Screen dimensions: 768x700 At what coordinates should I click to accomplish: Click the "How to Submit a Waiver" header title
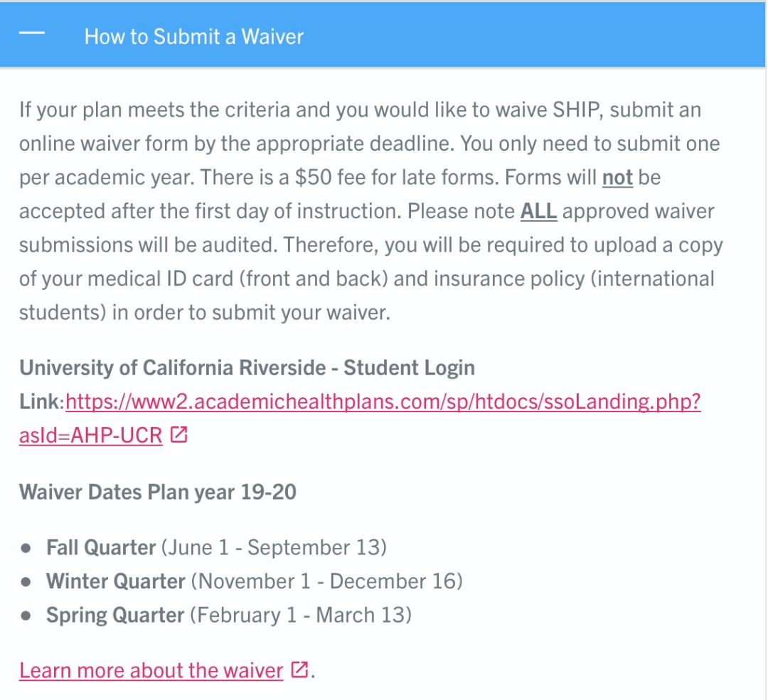pos(193,36)
